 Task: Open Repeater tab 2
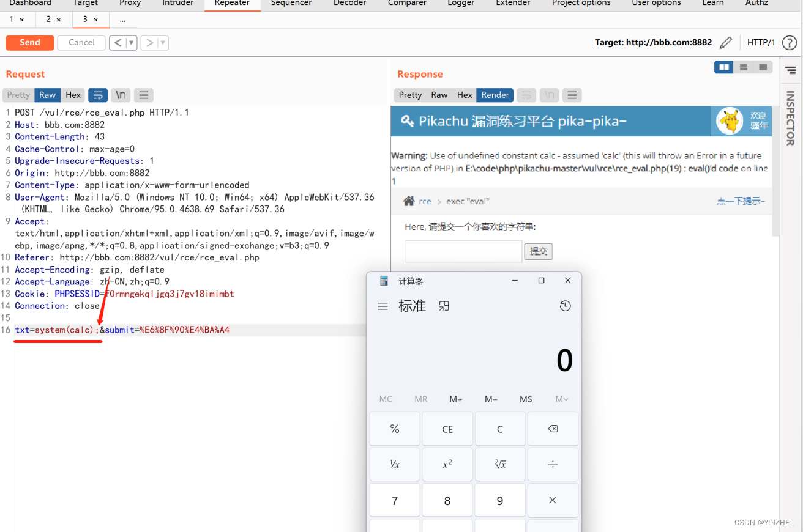[x=48, y=19]
